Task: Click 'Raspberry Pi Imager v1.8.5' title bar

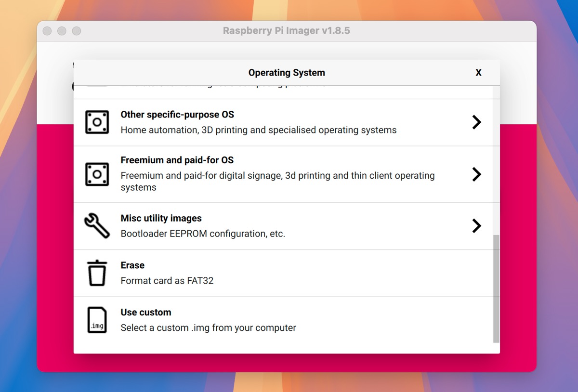Action: pyautogui.click(x=287, y=31)
